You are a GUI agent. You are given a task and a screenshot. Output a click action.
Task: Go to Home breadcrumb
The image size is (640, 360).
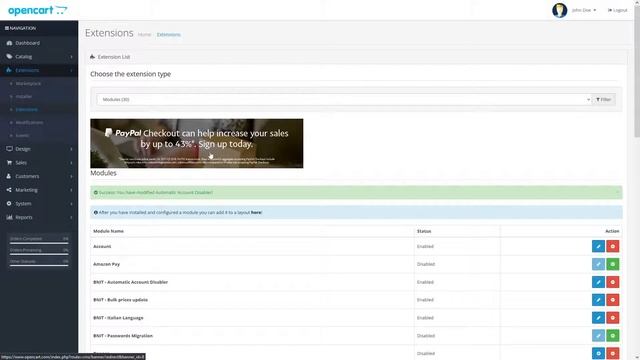144,35
